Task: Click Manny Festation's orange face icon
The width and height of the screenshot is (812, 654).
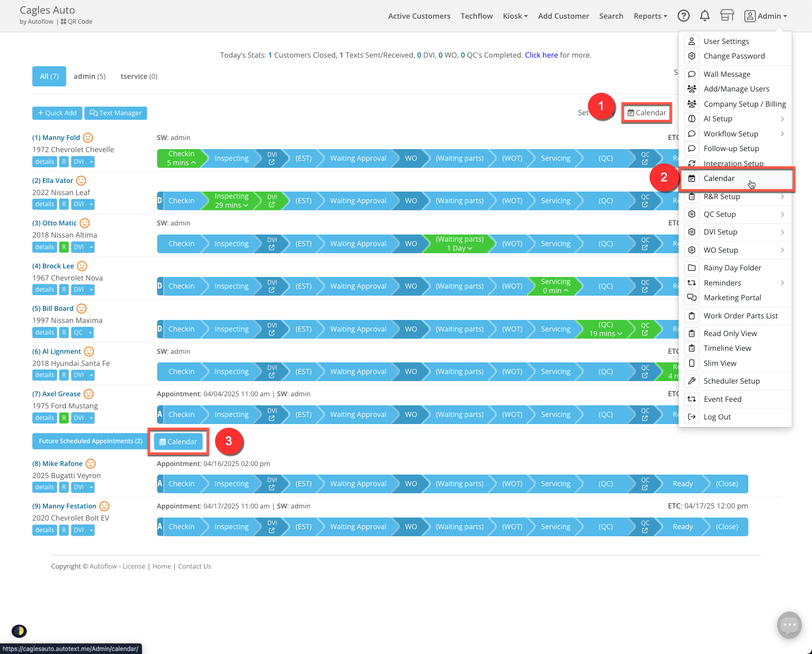Action: [x=104, y=506]
